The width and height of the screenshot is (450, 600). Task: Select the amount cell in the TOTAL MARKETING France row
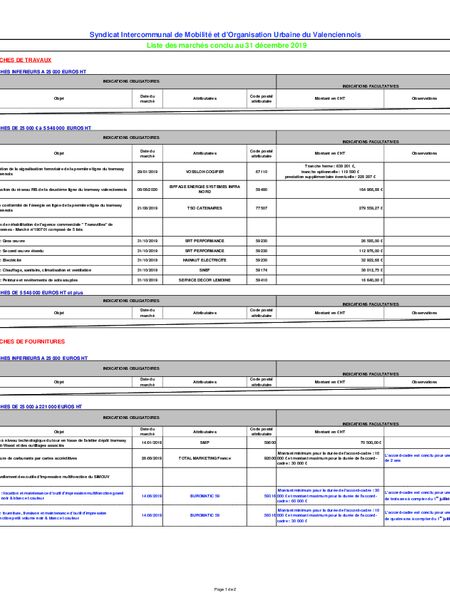[x=330, y=458]
